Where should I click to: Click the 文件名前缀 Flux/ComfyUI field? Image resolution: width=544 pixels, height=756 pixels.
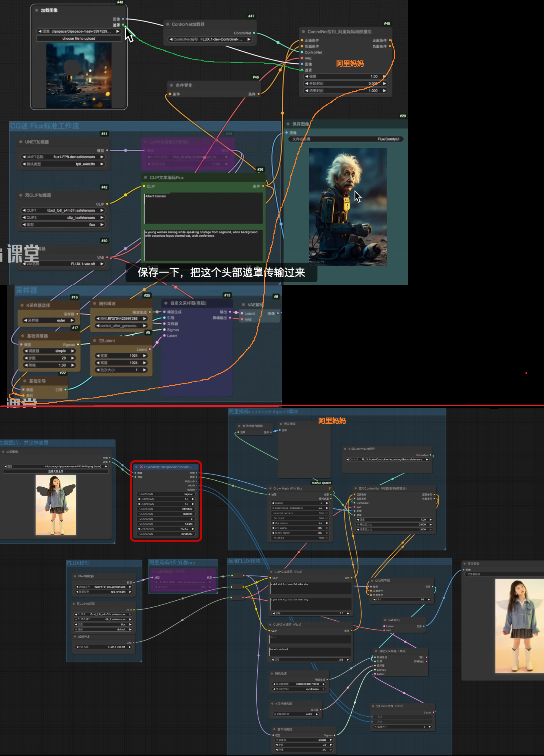coord(345,139)
